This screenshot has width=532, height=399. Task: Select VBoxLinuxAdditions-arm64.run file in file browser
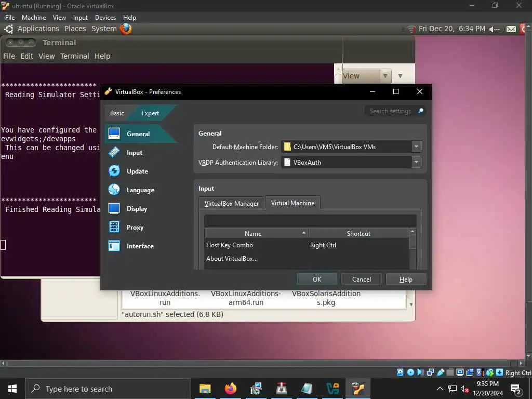tap(246, 298)
